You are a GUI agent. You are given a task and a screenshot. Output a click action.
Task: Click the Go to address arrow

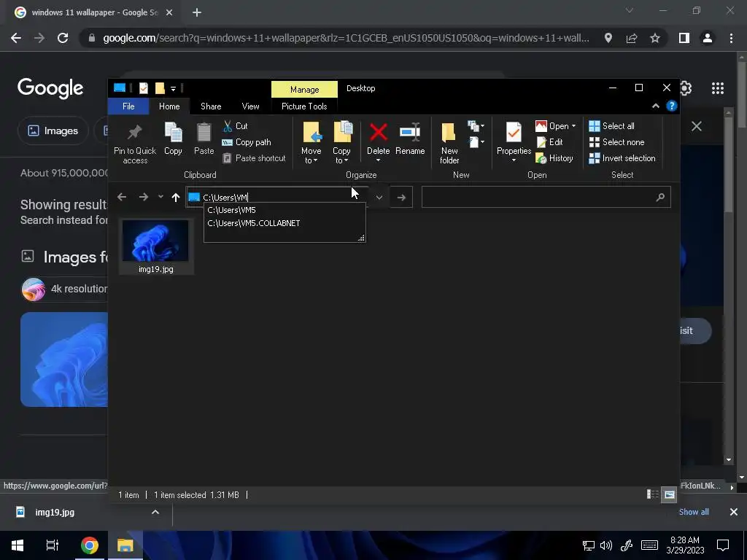[401, 197]
